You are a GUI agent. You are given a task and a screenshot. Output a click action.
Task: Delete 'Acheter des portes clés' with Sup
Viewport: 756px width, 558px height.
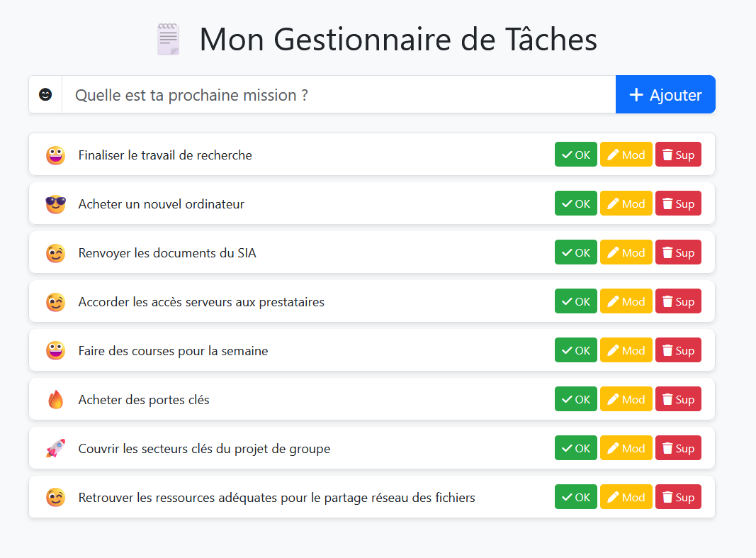click(x=678, y=398)
